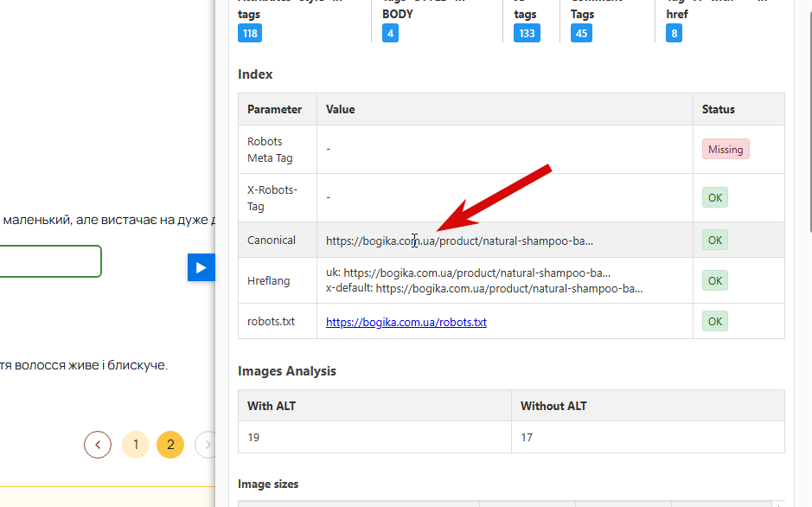
Task: Click the OK status in Hreflang row
Action: pos(715,280)
